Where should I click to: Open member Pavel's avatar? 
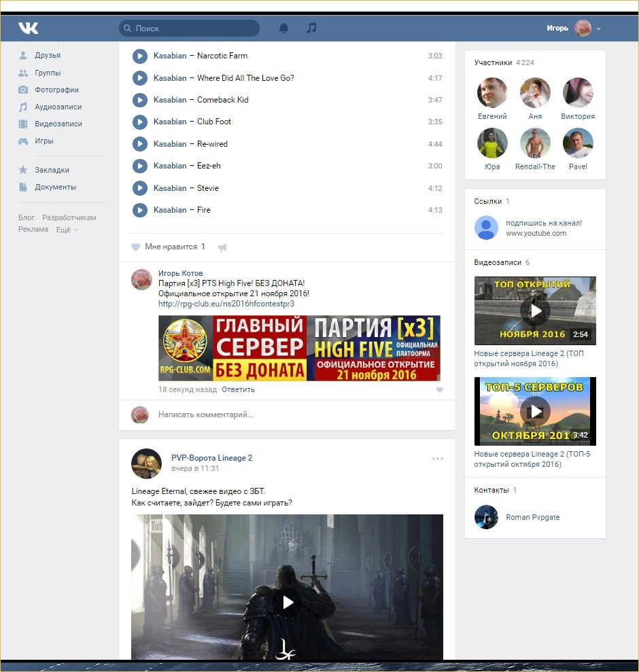pyautogui.click(x=578, y=143)
